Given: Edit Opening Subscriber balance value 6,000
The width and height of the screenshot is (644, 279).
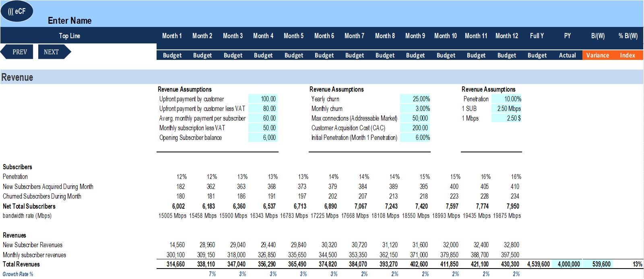Looking at the screenshot, I should 263,137.
